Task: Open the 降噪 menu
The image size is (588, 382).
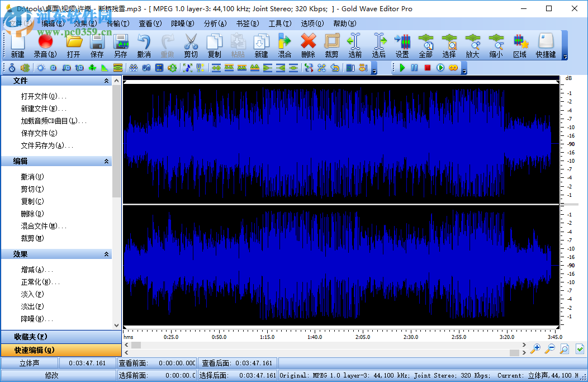Action: [182, 23]
